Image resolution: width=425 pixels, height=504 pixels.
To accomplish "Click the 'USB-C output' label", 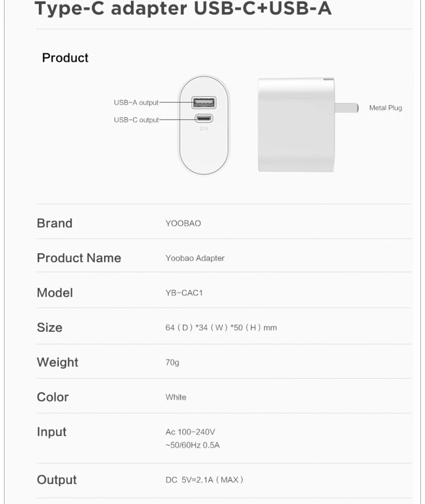I will (136, 120).
